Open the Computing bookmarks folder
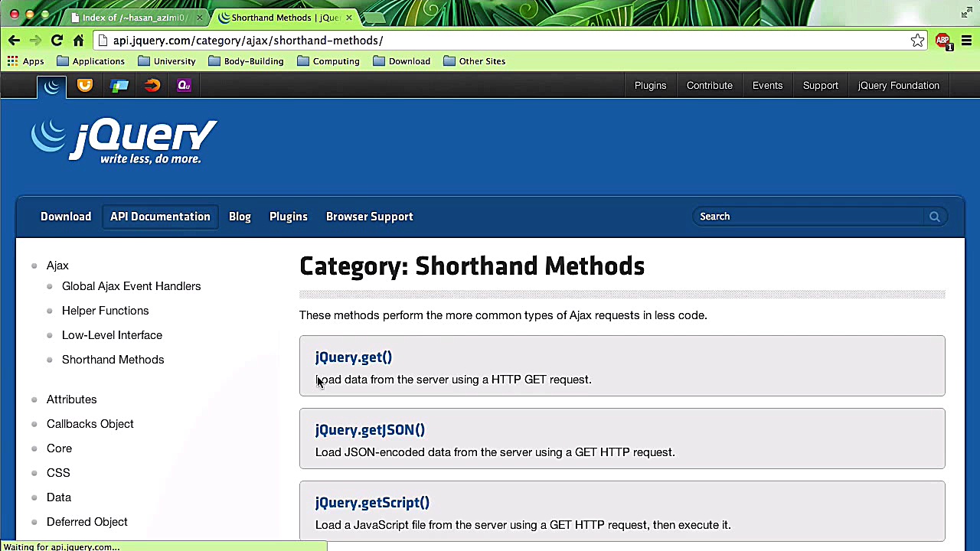The width and height of the screenshot is (980, 551). point(328,61)
